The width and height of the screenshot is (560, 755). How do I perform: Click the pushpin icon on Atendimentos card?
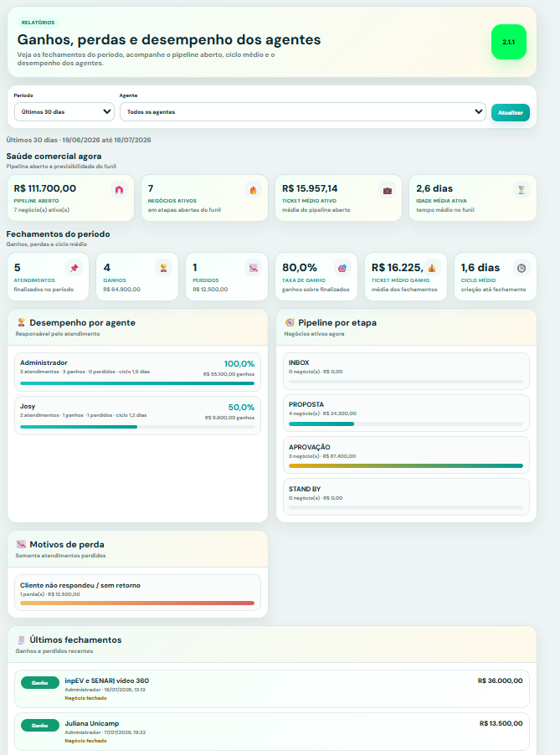tap(74, 268)
